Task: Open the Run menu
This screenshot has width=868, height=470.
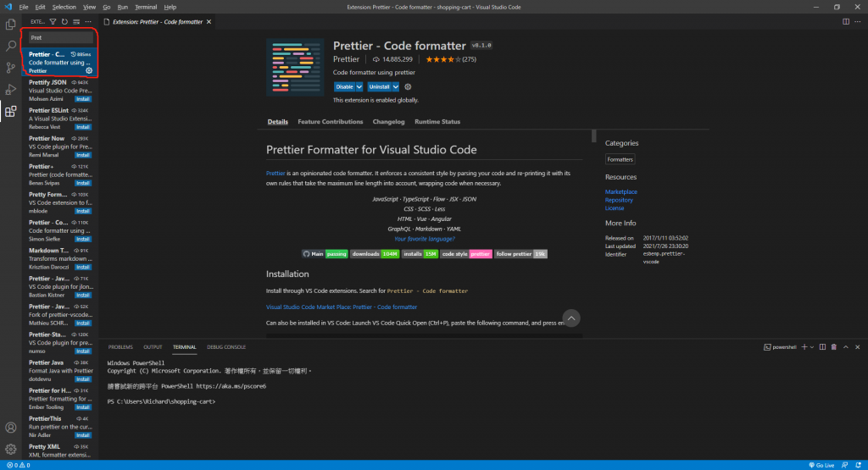Action: tap(122, 7)
